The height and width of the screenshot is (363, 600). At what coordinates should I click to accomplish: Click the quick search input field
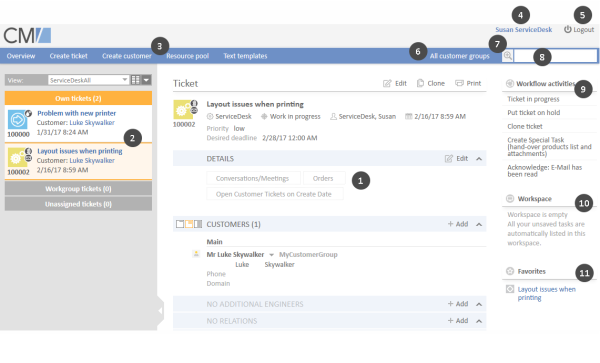click(555, 56)
